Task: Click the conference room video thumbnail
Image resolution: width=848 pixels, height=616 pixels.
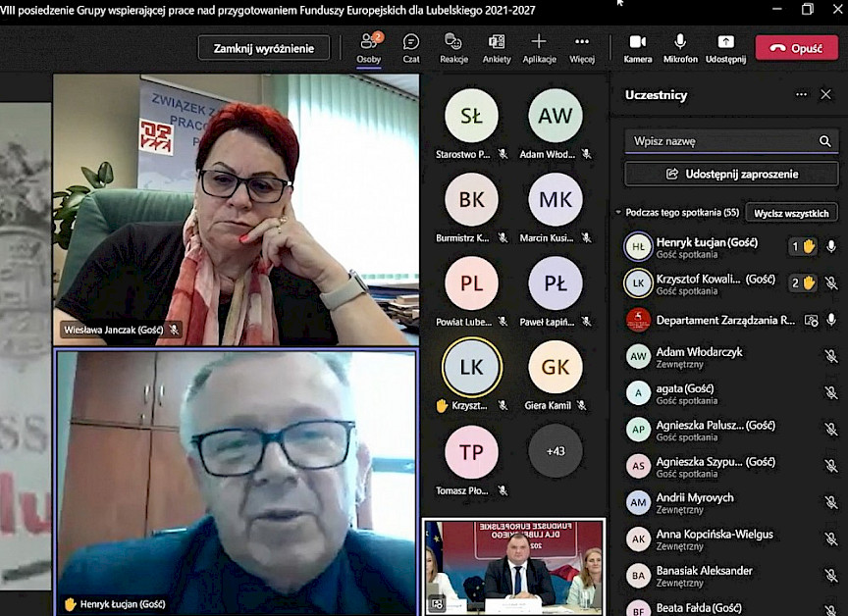Action: click(x=513, y=567)
